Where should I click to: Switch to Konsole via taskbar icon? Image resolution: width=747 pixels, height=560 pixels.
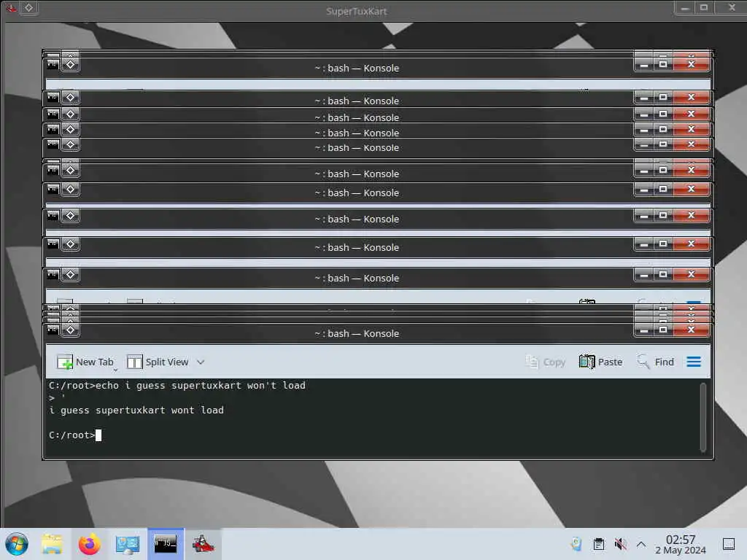click(x=166, y=544)
